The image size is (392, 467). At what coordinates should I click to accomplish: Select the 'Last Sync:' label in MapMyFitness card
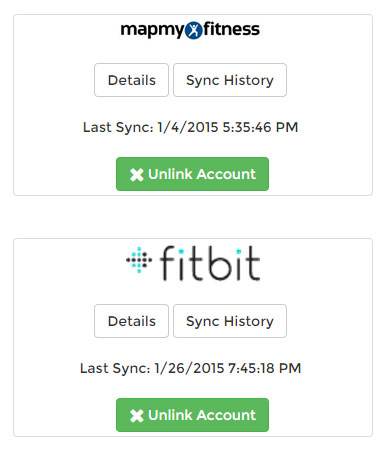(x=118, y=128)
